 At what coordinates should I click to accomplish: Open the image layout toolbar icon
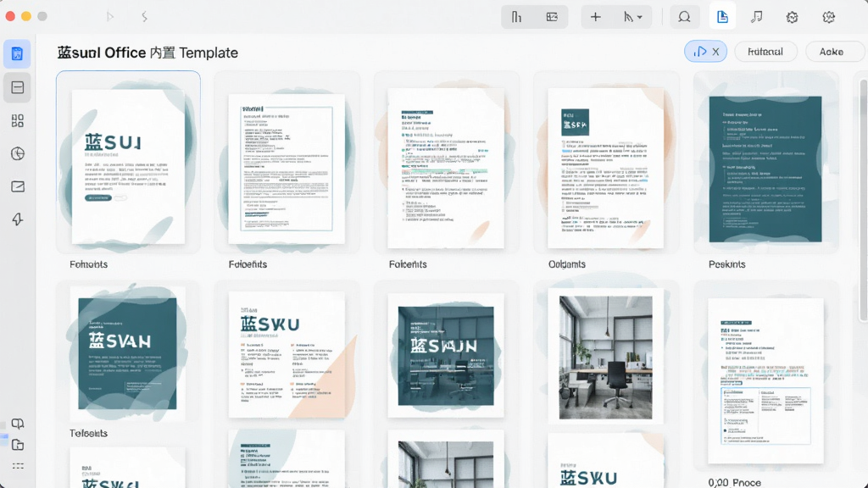552,17
